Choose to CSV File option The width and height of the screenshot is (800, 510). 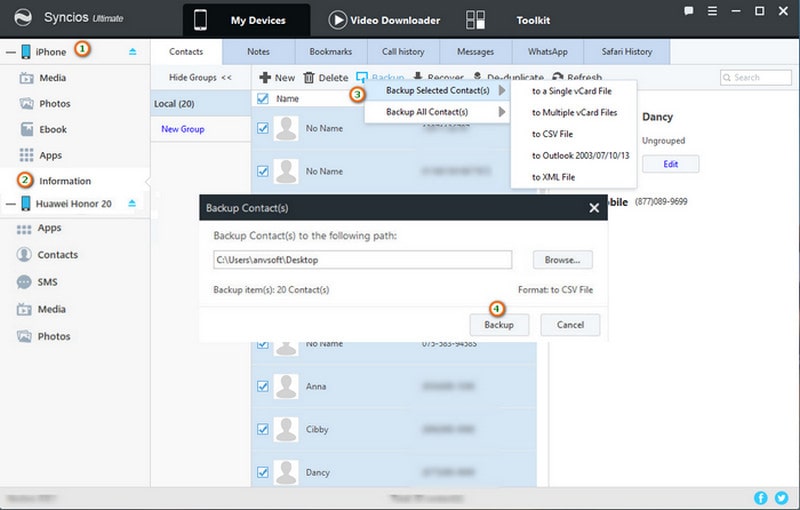(x=553, y=134)
